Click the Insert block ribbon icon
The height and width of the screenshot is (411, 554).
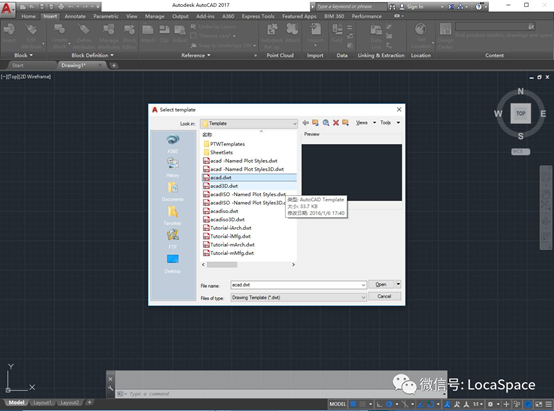pos(9,30)
